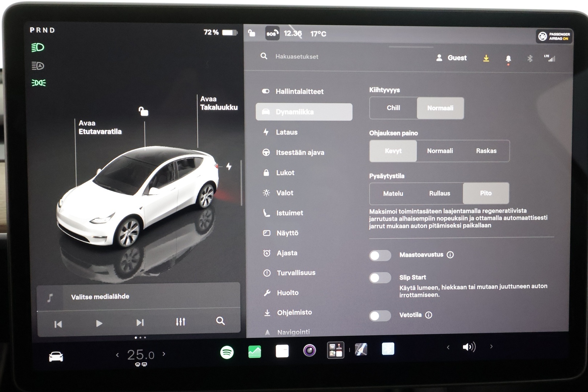Viewport: 588px width, 392px height.
Task: Tap the SOS emergency icon
Action: 272,33
